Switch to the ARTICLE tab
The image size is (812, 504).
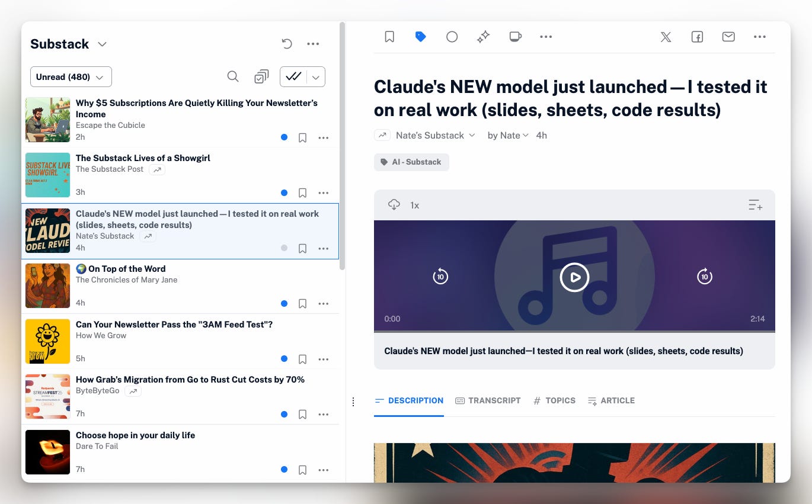pos(611,401)
